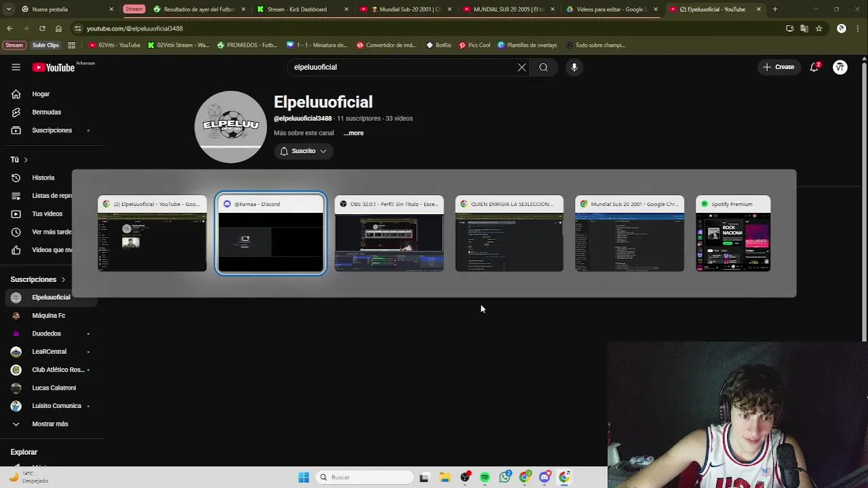
Task: Open Spotify from the taskbar
Action: (485, 477)
